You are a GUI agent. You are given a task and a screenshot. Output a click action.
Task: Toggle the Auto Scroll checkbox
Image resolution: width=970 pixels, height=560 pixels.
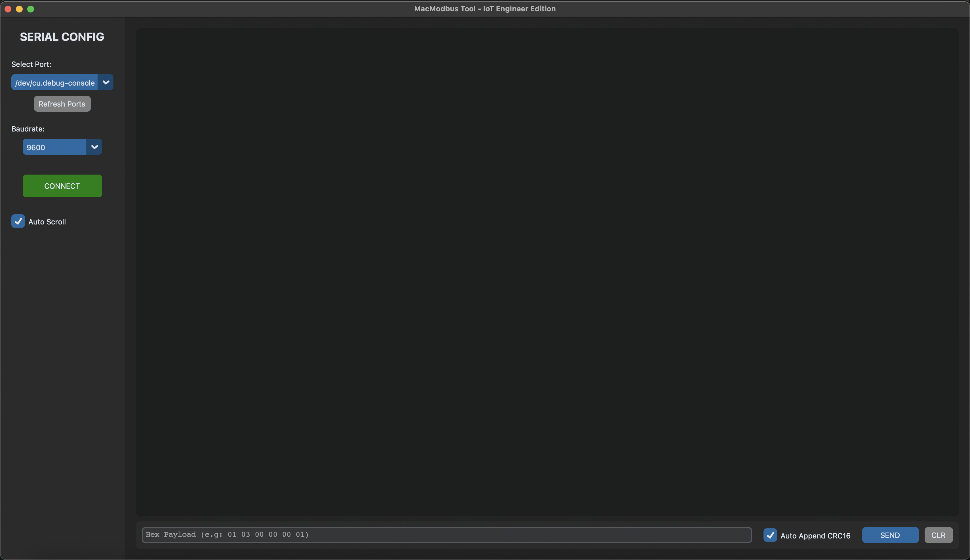[x=18, y=221]
